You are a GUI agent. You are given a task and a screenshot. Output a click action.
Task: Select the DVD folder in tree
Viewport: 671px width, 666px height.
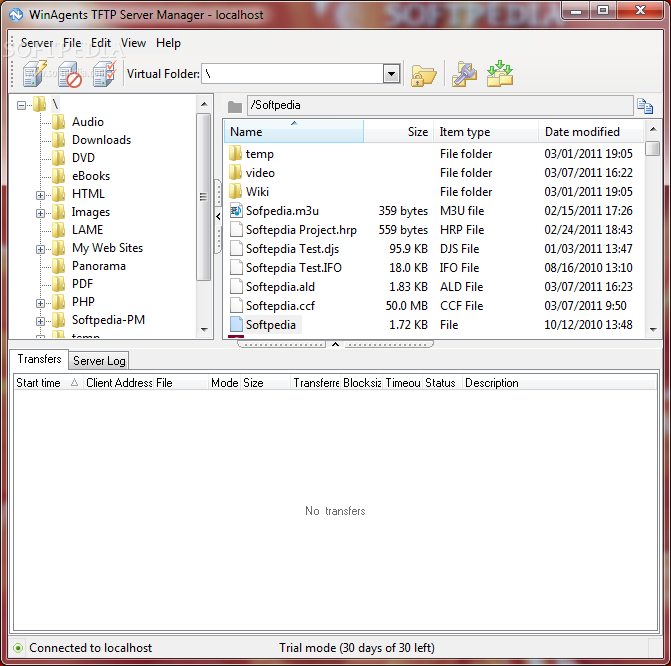(x=83, y=158)
